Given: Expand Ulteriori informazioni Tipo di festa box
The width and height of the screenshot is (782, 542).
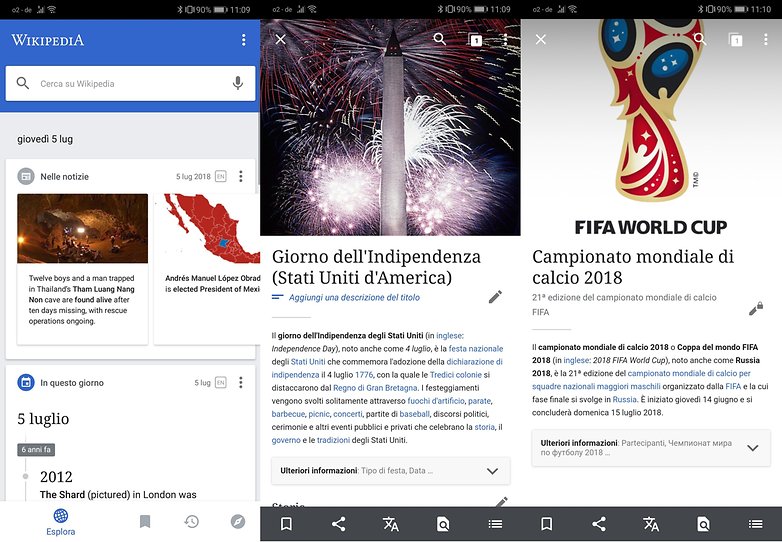Looking at the screenshot, I should [x=391, y=471].
